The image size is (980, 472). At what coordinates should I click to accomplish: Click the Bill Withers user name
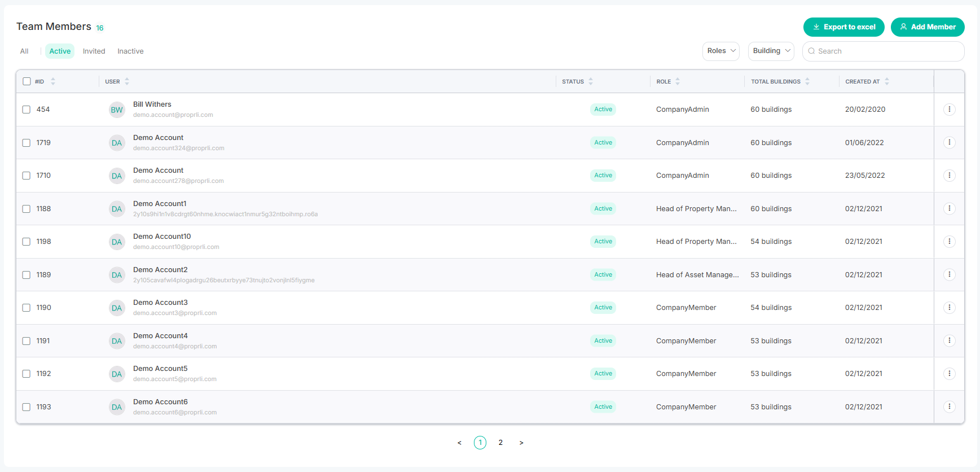click(152, 104)
